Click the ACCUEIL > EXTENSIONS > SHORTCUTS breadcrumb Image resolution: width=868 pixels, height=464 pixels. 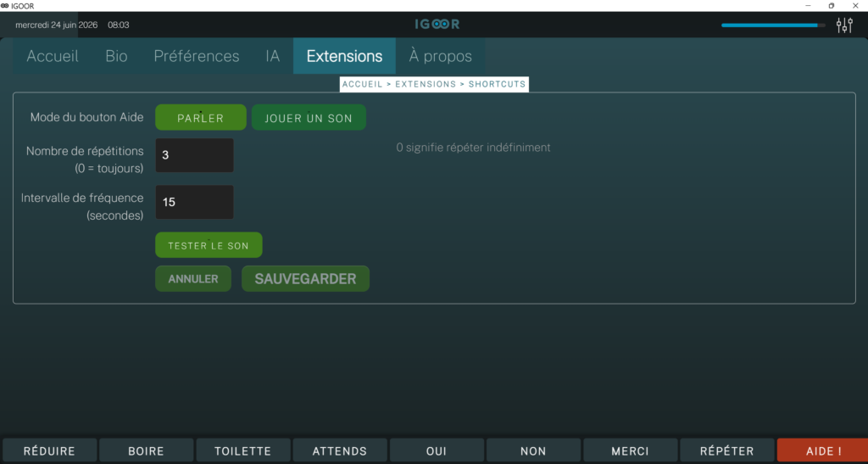tap(434, 84)
